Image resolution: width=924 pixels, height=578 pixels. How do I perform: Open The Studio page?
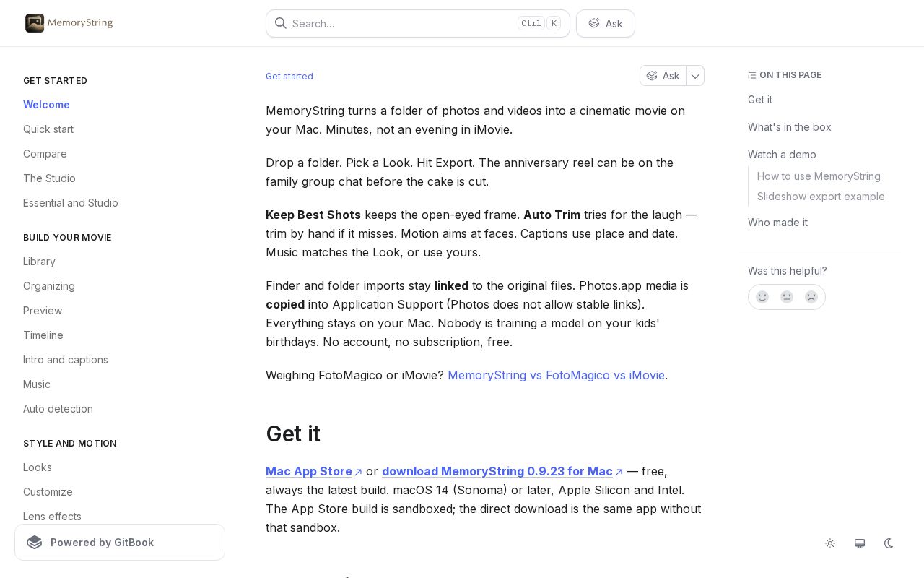coord(49,178)
